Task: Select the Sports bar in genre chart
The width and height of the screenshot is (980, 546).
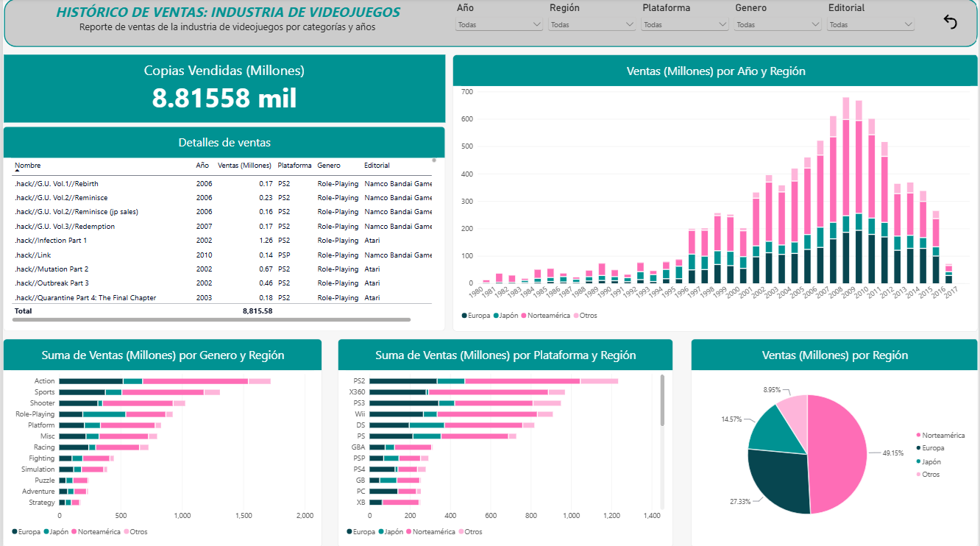Action: pos(139,392)
